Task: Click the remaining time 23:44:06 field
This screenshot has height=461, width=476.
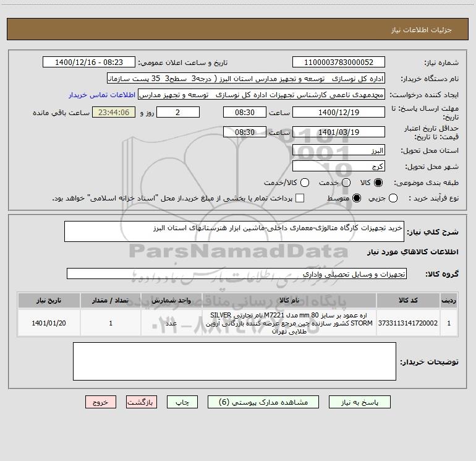Action: [114, 112]
